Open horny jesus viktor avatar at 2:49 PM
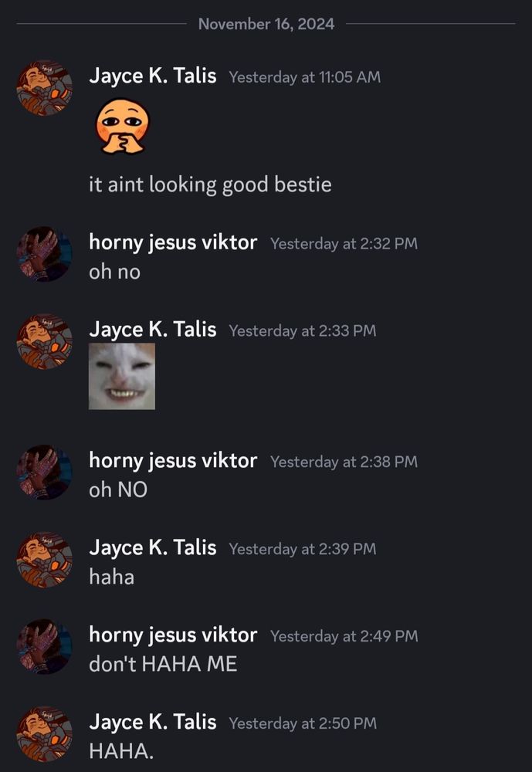Image resolution: width=532 pixels, height=772 pixels. pos(44,646)
